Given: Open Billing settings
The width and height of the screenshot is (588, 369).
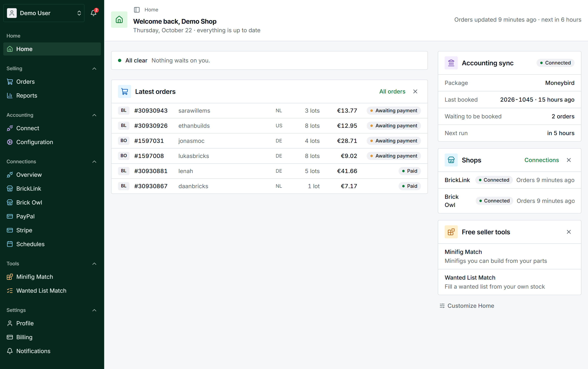Looking at the screenshot, I should tap(52, 337).
